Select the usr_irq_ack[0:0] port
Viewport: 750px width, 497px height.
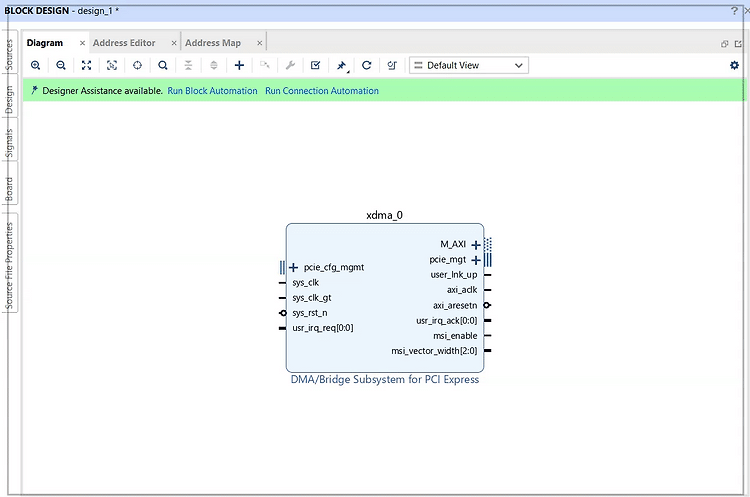pos(447,320)
